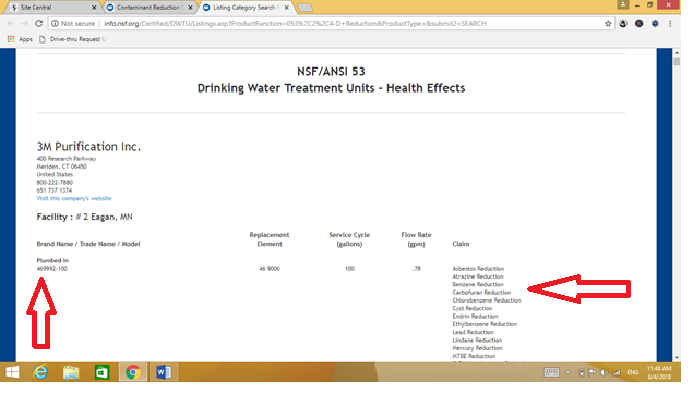Show hidden system tray icons
The width and height of the screenshot is (699, 409).
[568, 372]
